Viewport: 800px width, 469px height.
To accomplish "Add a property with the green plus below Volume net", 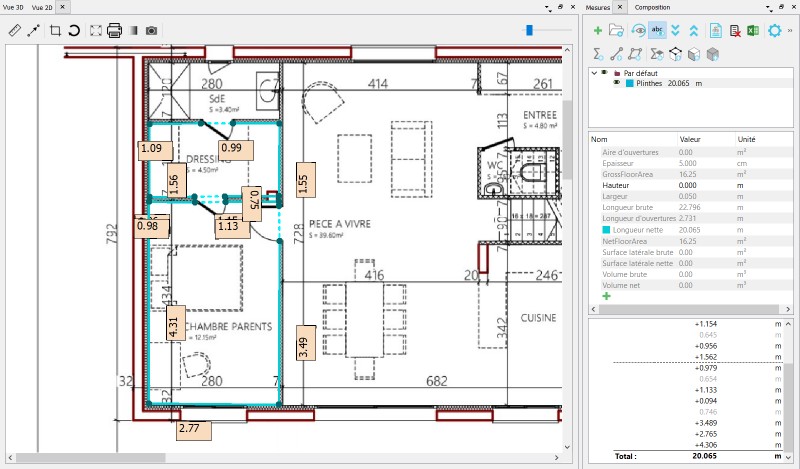I will pyautogui.click(x=606, y=296).
